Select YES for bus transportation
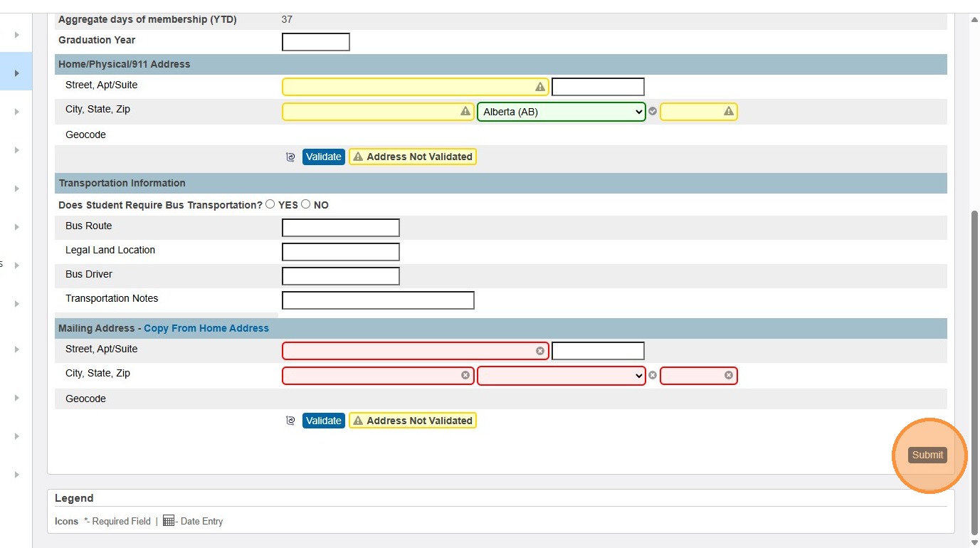 pyautogui.click(x=270, y=204)
